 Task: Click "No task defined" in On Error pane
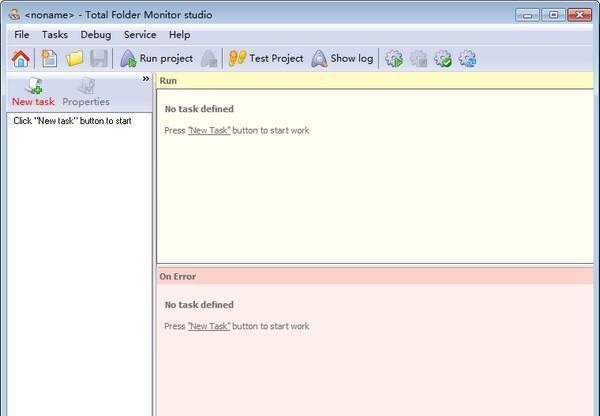[x=199, y=305]
